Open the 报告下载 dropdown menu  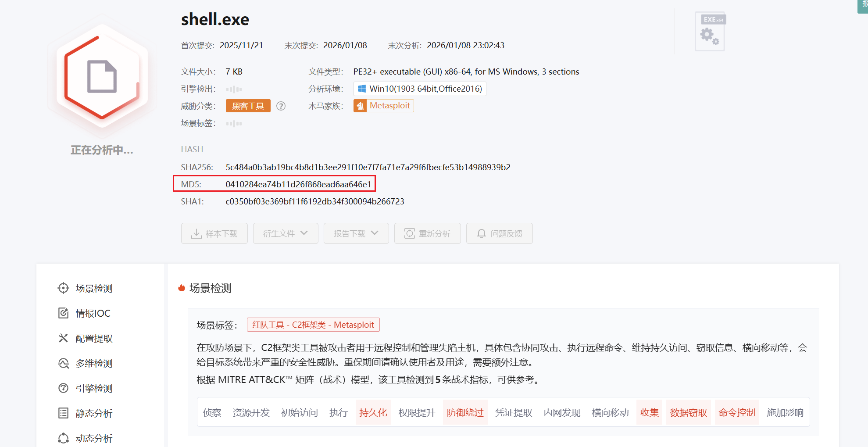point(356,233)
